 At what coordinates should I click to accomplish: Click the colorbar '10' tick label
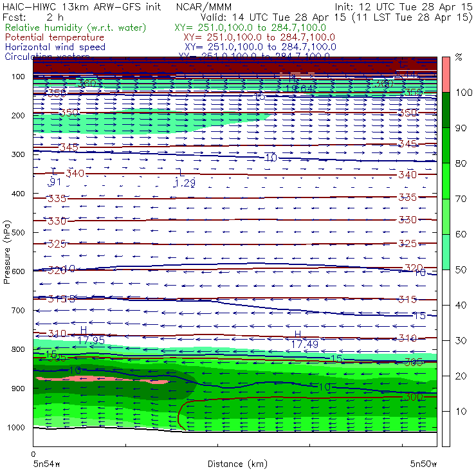pyautogui.click(x=461, y=412)
